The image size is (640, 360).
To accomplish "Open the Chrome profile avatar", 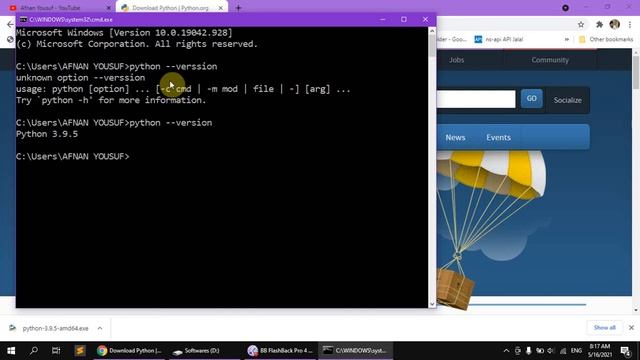I will tap(615, 24).
